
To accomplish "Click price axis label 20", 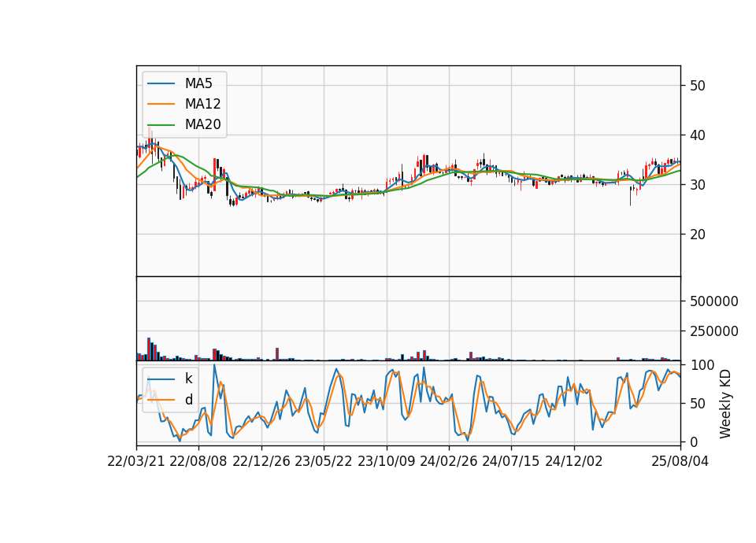I will (x=697, y=235).
